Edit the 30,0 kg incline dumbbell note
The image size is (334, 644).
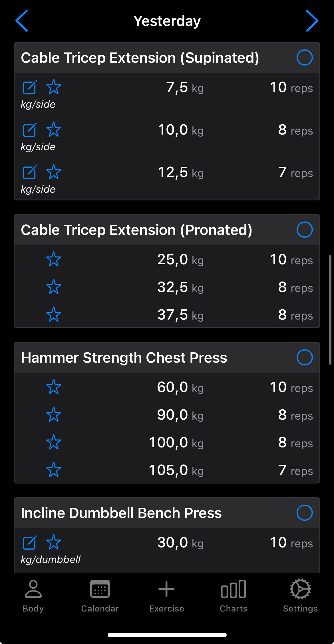coord(30,543)
